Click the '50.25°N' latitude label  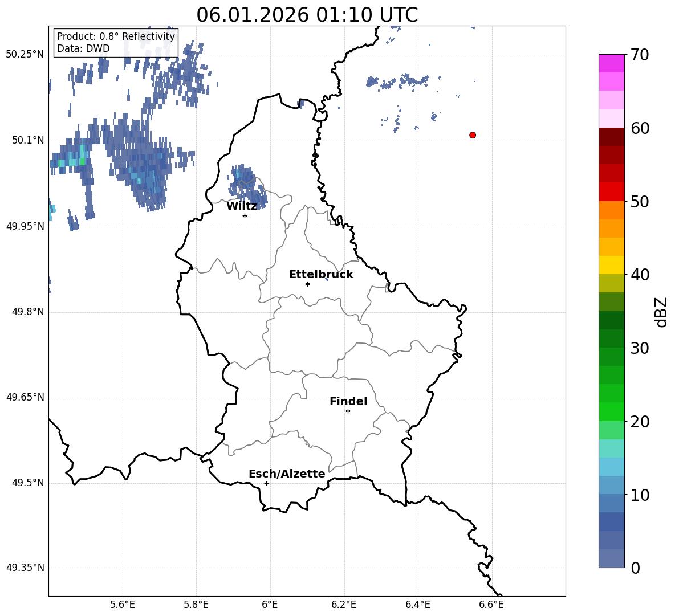[x=25, y=55]
